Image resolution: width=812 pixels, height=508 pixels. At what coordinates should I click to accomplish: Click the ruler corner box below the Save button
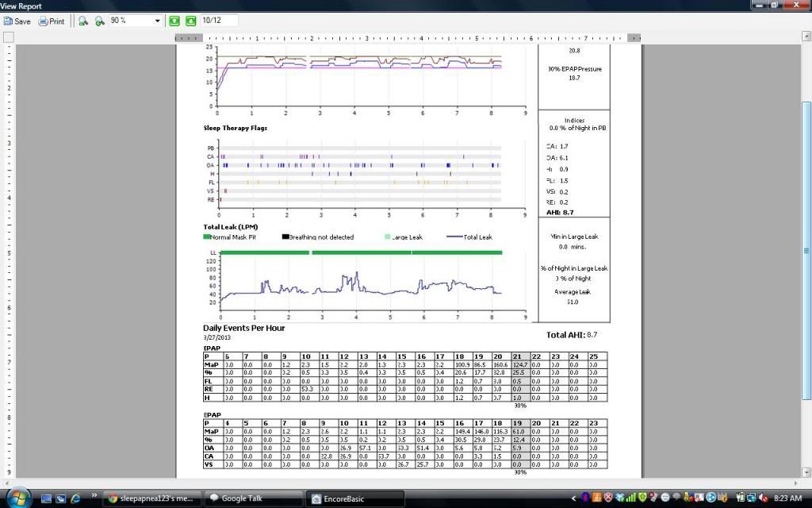pos(8,37)
